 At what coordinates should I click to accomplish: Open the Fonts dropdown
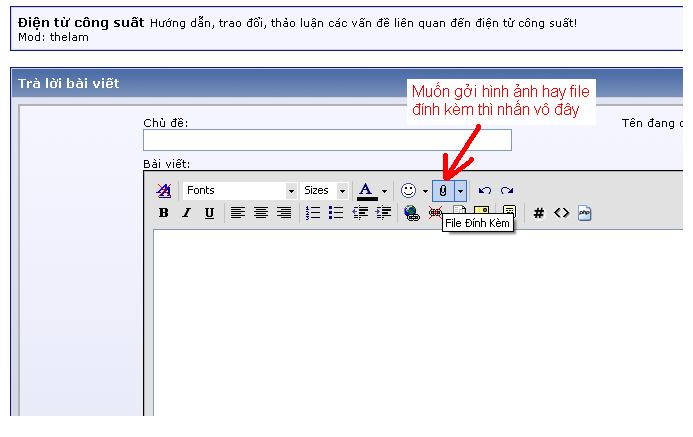tap(240, 190)
